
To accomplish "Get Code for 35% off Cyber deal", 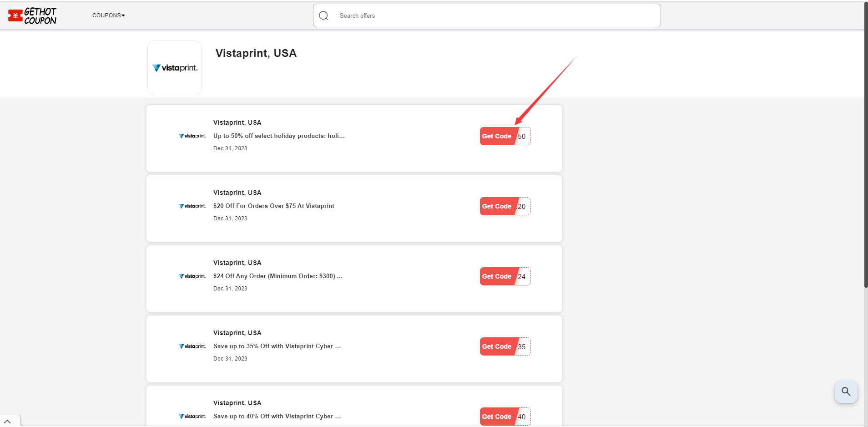I will pos(505,346).
